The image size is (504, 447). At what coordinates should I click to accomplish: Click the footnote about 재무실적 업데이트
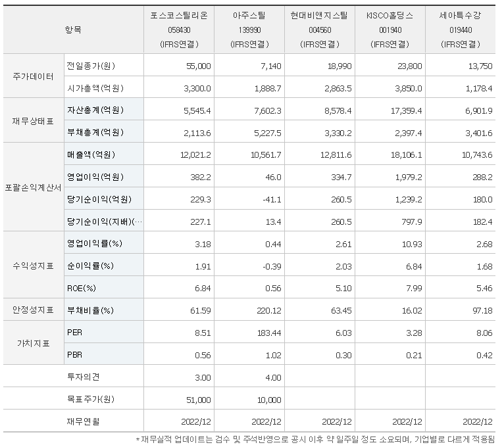point(315,439)
